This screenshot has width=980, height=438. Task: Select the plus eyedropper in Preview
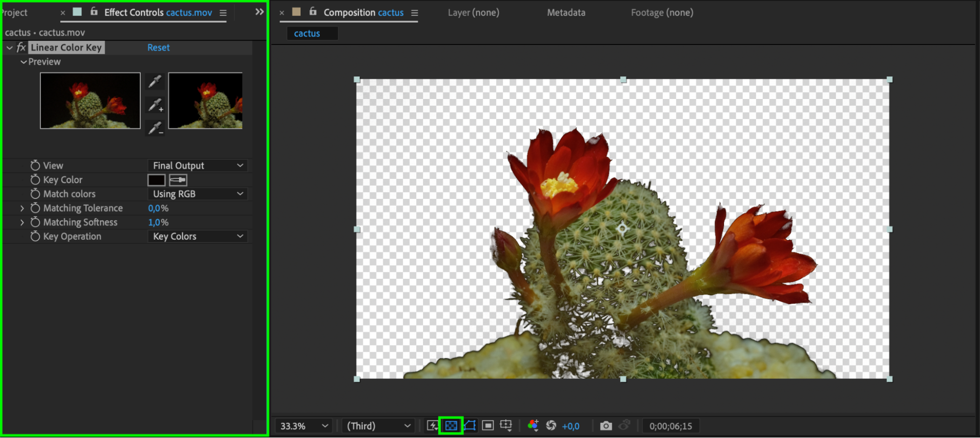click(155, 105)
